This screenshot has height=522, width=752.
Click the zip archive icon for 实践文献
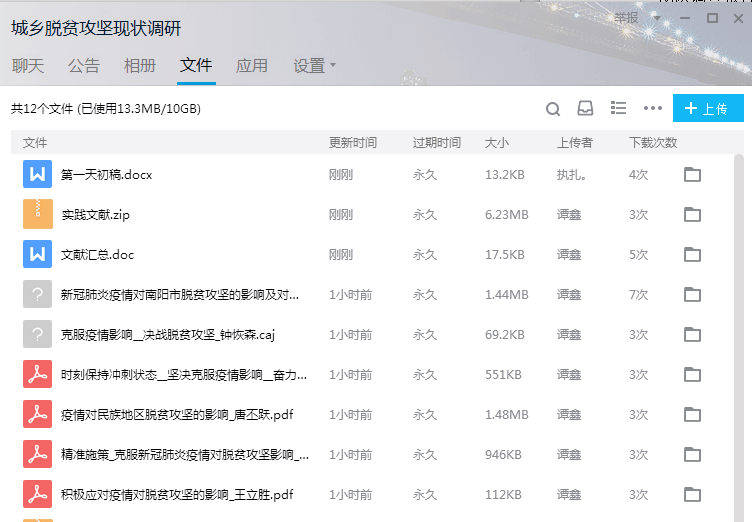click(37, 215)
